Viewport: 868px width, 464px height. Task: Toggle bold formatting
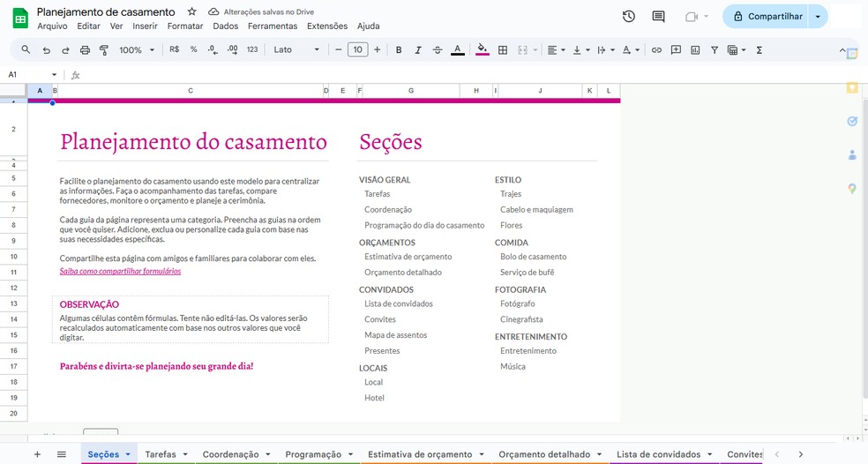[399, 50]
